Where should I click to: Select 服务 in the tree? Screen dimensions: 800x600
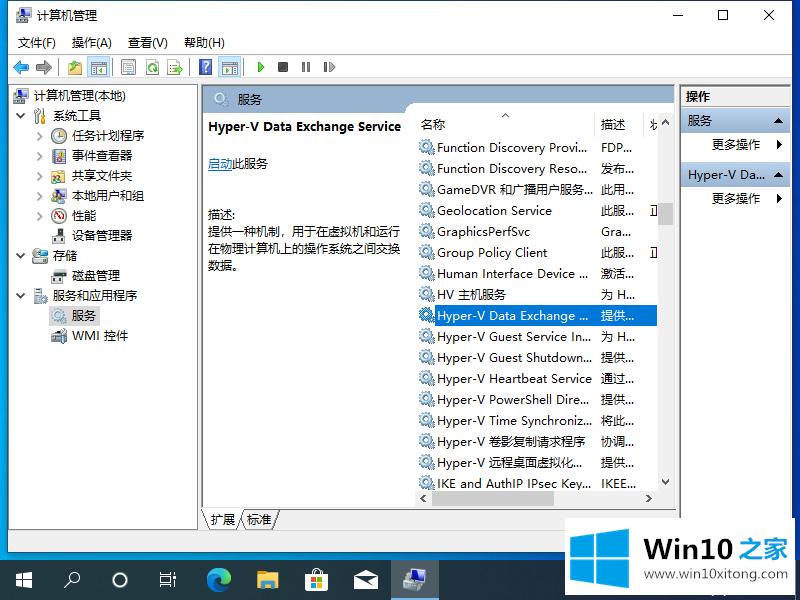tap(84, 316)
